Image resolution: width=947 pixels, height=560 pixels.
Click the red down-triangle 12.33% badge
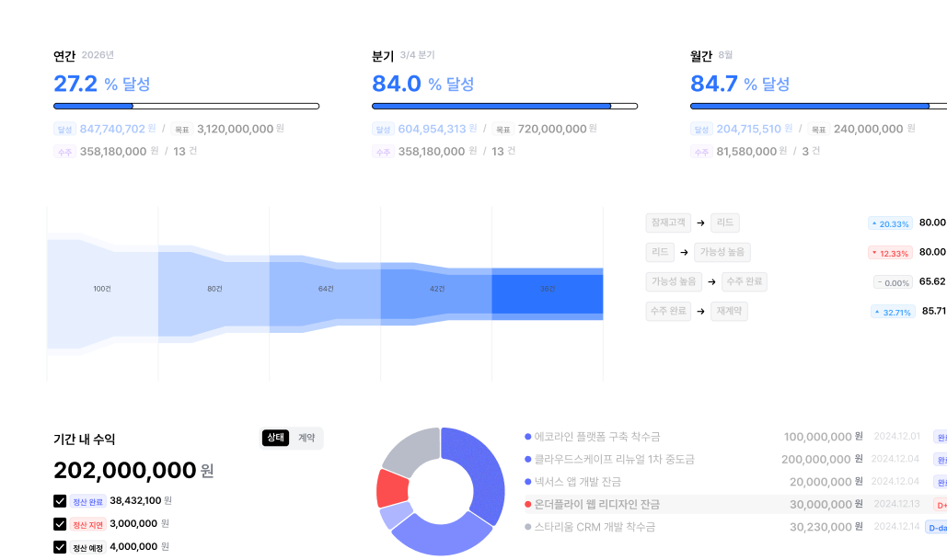(889, 253)
